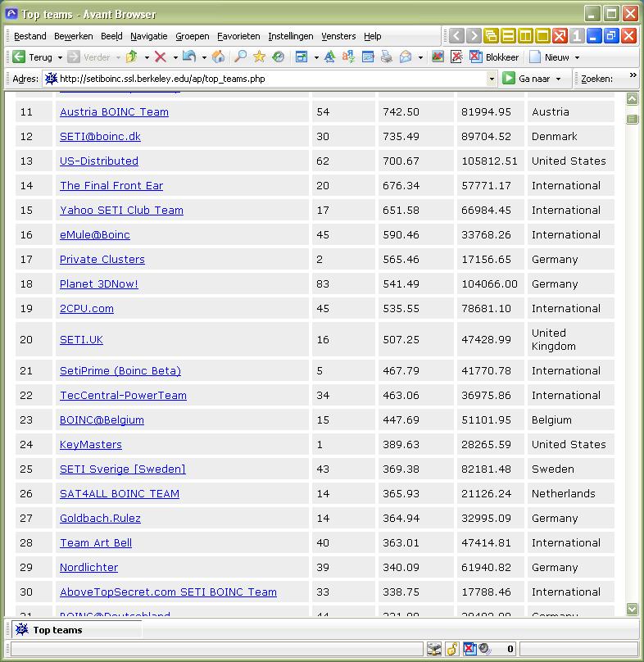Open the Austria BOINC Team link
This screenshot has width=644, height=662.
pyautogui.click(x=114, y=112)
